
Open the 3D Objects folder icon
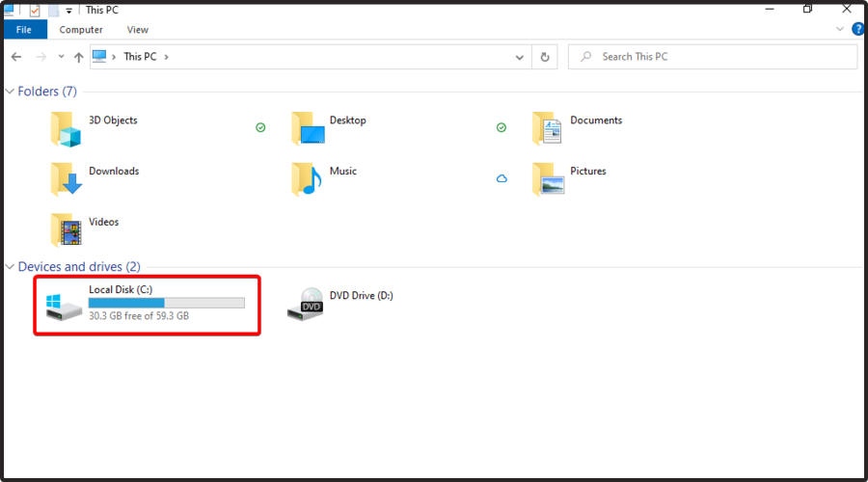click(x=66, y=129)
